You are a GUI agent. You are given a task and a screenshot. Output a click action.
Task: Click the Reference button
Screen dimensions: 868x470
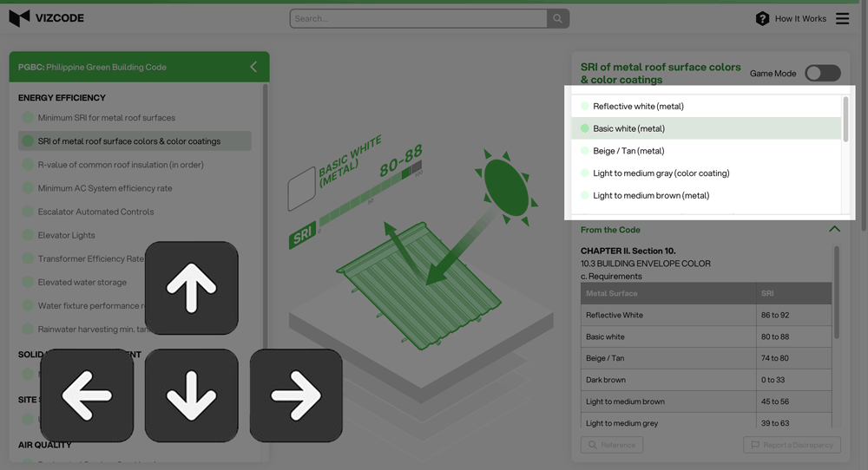(611, 445)
